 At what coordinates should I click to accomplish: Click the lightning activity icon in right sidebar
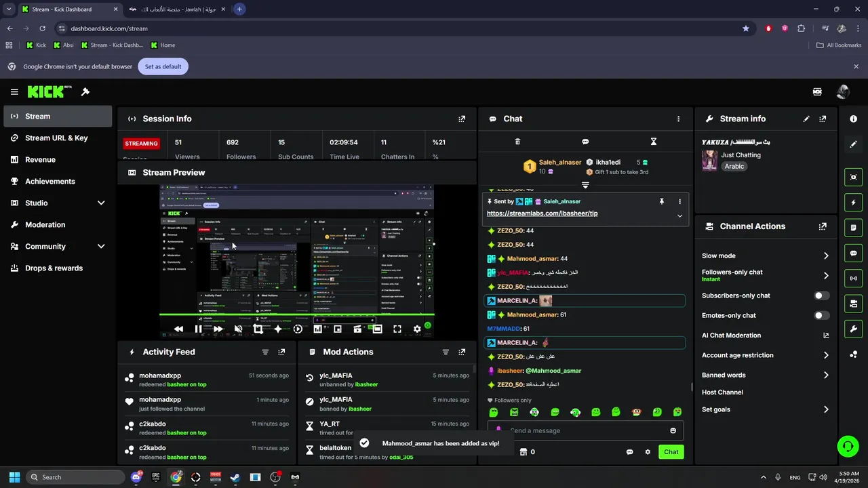coord(853,203)
